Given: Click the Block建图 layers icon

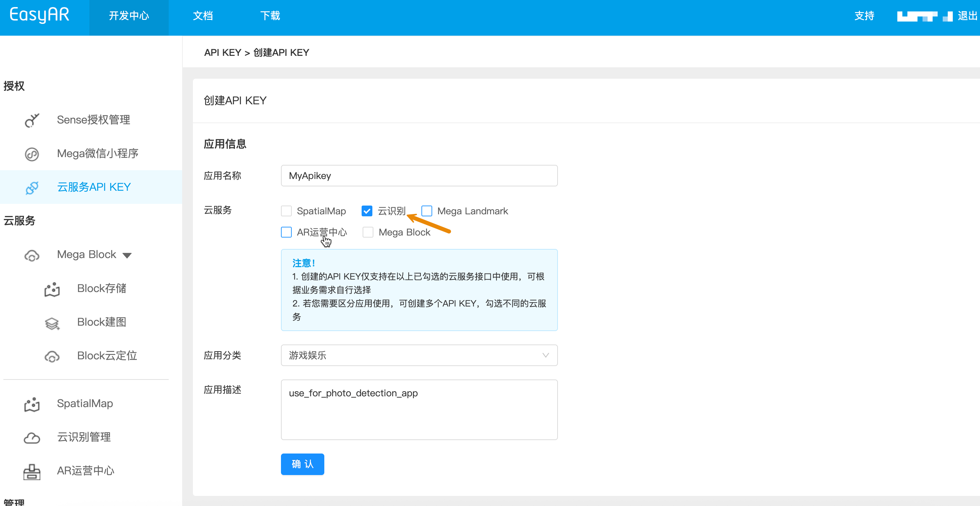Looking at the screenshot, I should pyautogui.click(x=52, y=323).
